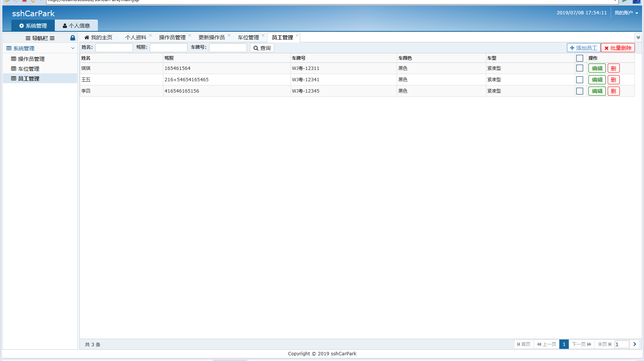Click the lock icon in navigation bar

click(73, 38)
